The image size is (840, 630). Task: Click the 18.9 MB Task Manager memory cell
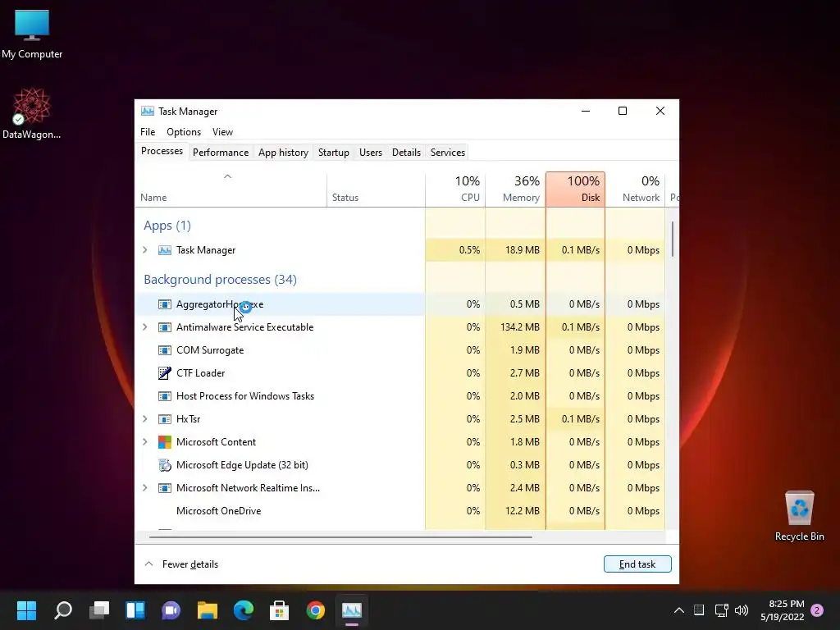click(x=515, y=250)
